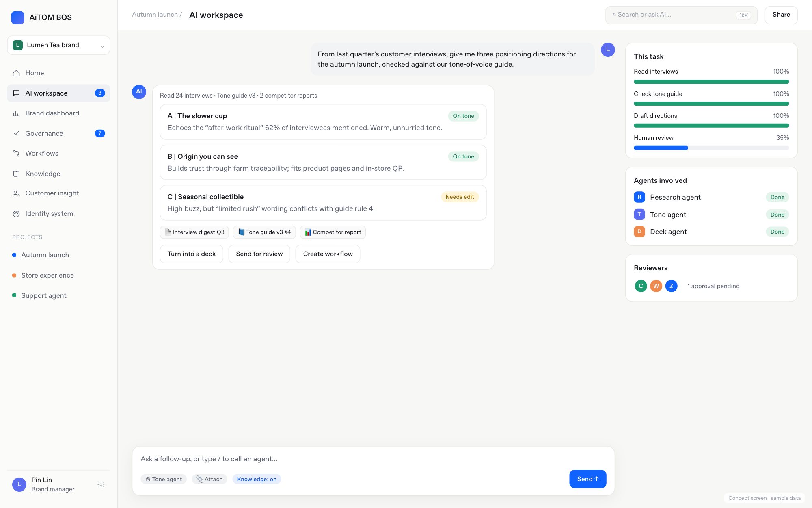This screenshot has width=812, height=508.
Task: Open the Competitor report source chip
Action: pyautogui.click(x=333, y=232)
